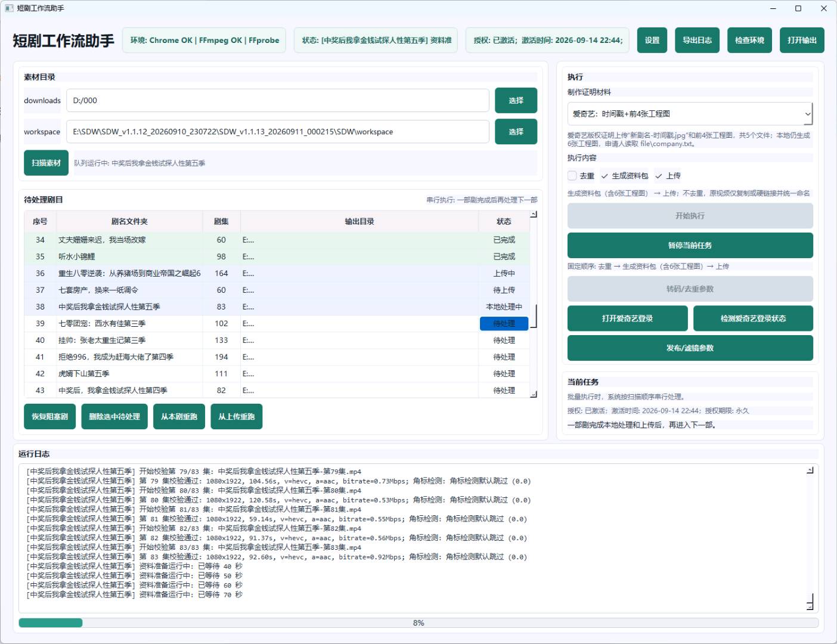
Task: Click the 短剧工作流助手 app icon in title bar
Action: (9, 8)
